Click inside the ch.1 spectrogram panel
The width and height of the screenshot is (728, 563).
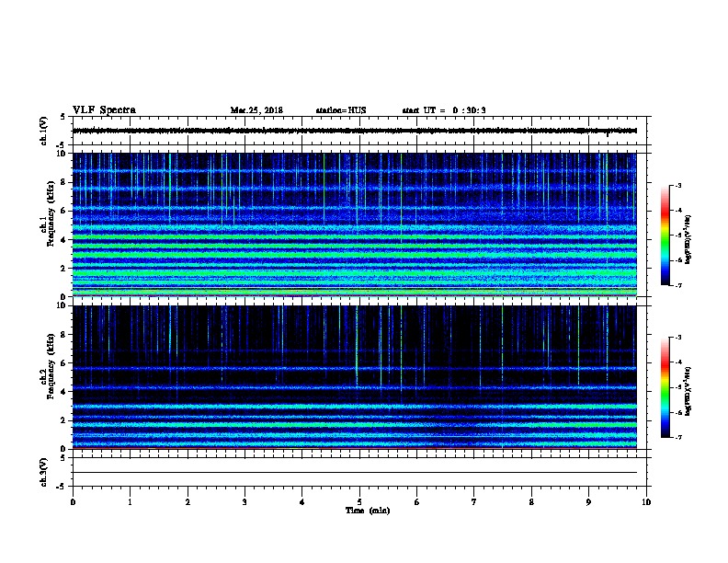point(355,224)
